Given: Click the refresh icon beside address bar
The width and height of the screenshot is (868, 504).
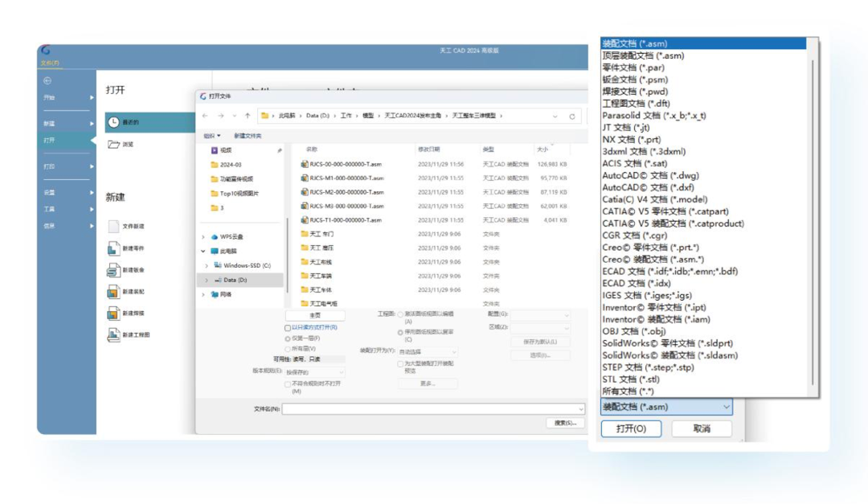Looking at the screenshot, I should coord(572,116).
